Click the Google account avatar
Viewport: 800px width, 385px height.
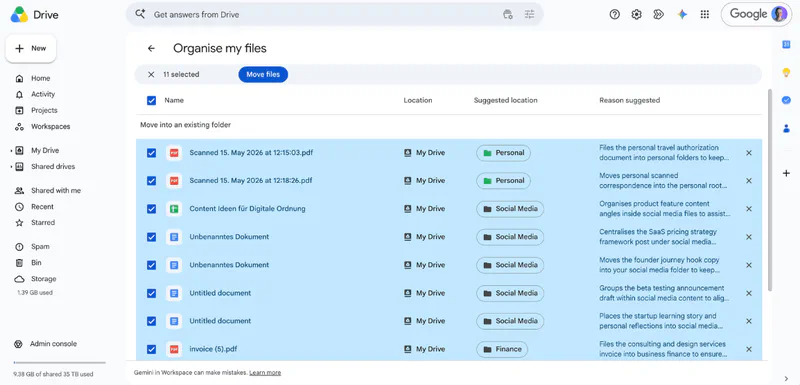pos(779,14)
